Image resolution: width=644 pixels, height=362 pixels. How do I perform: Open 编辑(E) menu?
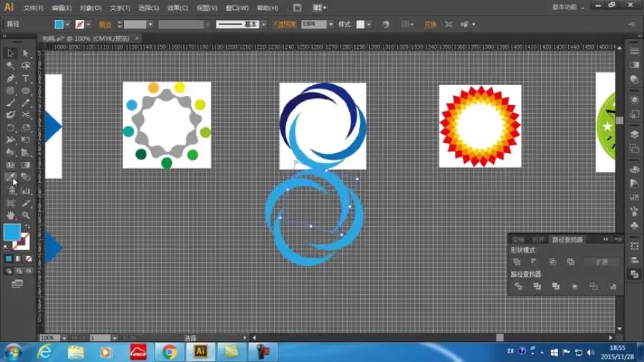[62, 8]
